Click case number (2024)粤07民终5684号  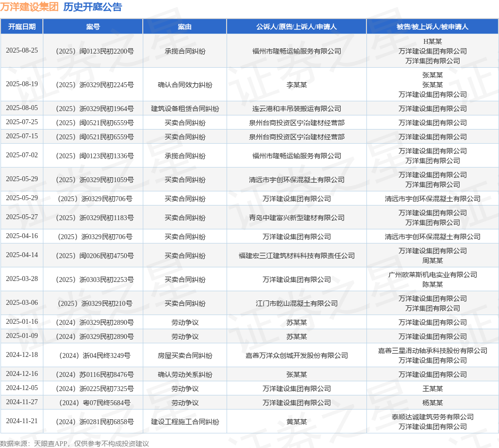[x=95, y=403]
